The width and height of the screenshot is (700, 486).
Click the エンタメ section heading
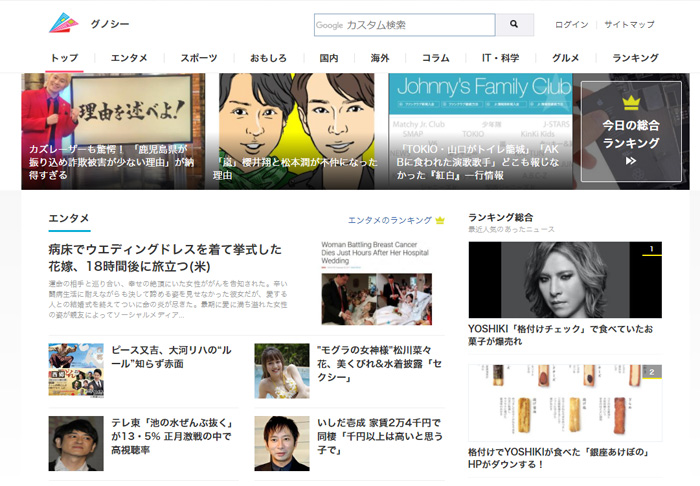pos(69,218)
